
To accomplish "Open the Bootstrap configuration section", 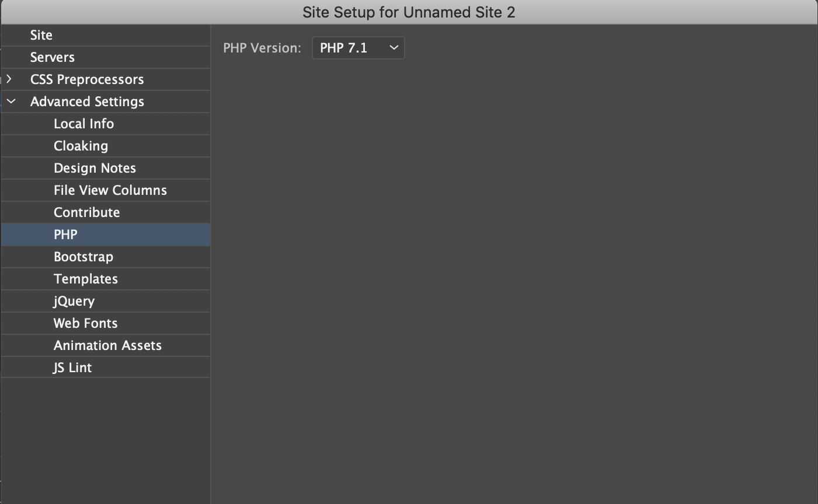I will point(83,257).
